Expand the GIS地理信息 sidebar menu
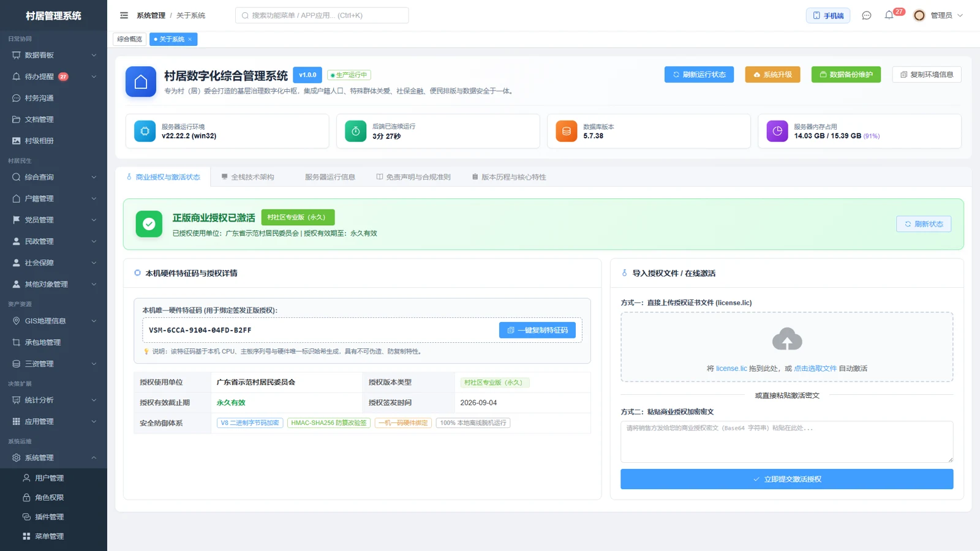This screenshot has height=551, width=980. (x=53, y=321)
